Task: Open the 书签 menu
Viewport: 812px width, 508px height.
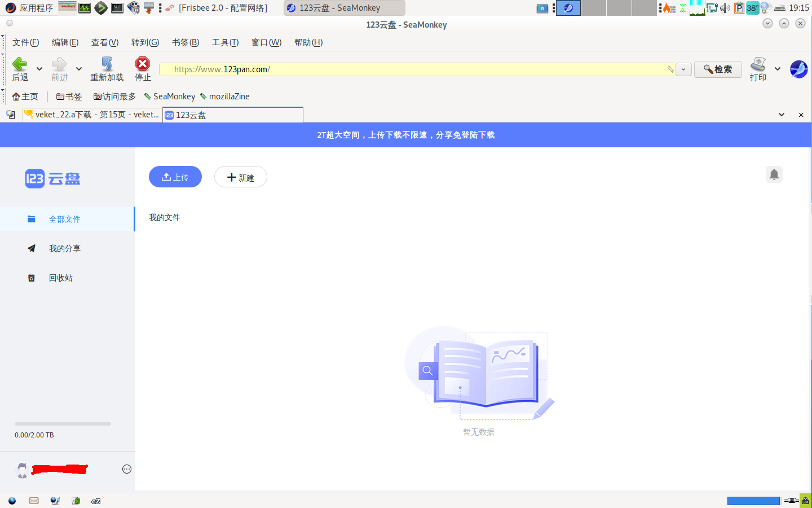Action: click(186, 42)
